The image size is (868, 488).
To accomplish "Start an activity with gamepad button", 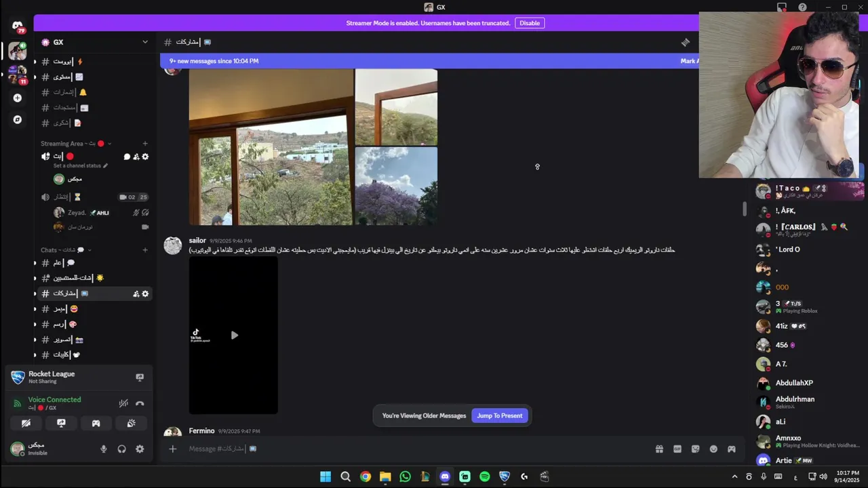I will [x=96, y=423].
